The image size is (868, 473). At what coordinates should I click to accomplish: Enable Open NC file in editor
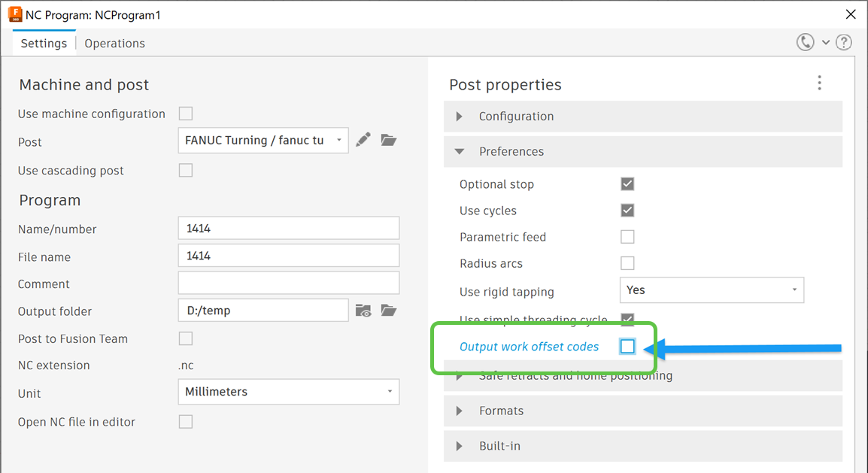[186, 422]
